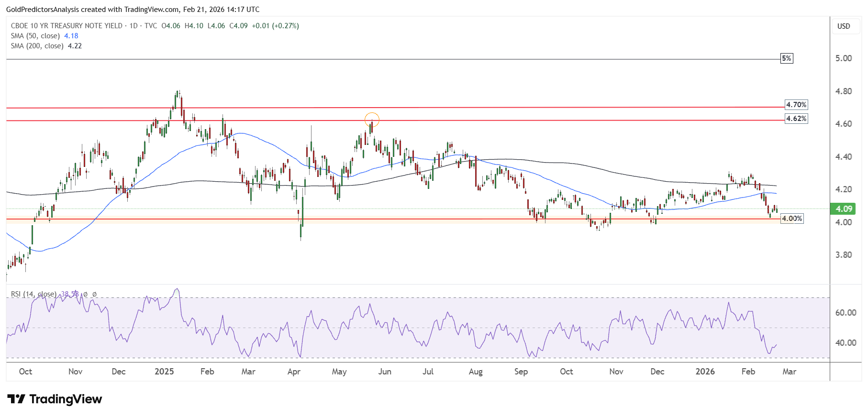Click the TVC source label

pos(151,26)
